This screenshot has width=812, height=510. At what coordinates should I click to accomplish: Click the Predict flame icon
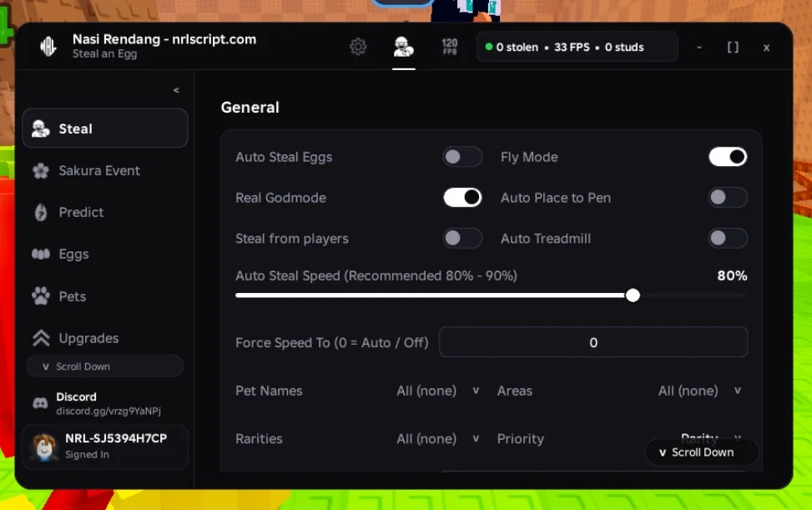(40, 212)
